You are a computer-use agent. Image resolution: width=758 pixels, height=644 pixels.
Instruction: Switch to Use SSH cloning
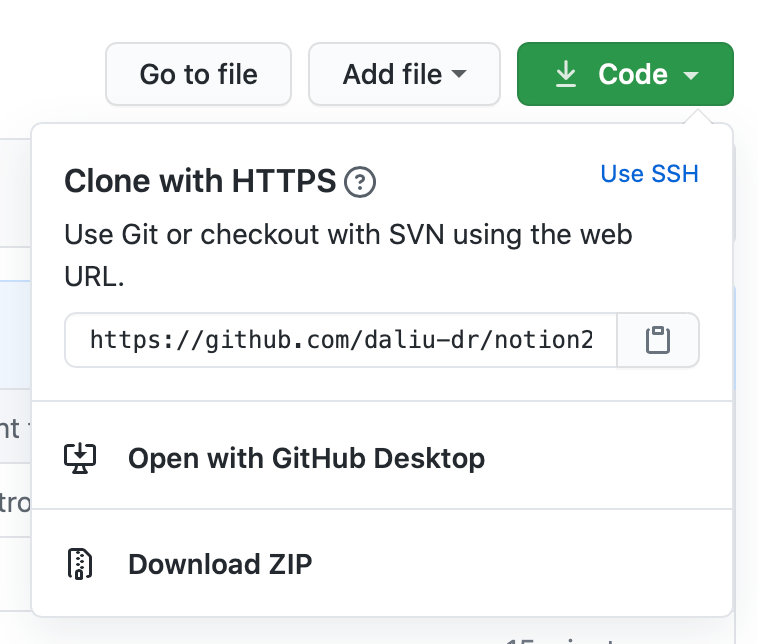649,174
